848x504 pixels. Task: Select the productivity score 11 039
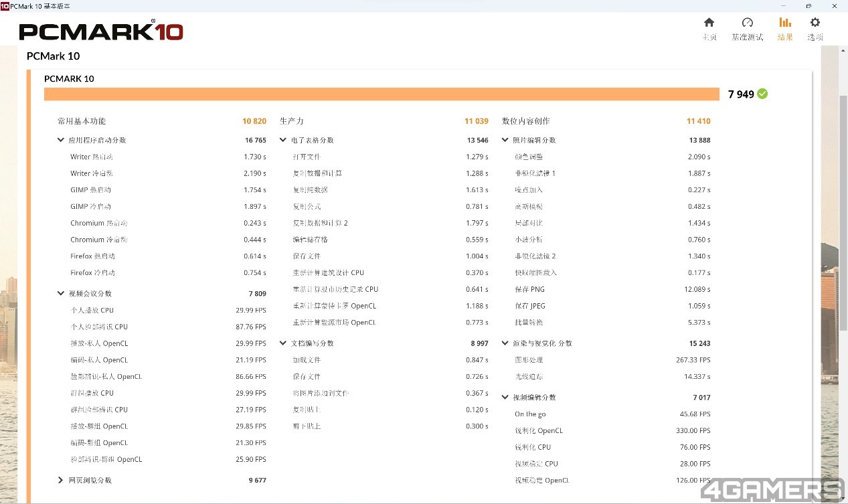(477, 121)
